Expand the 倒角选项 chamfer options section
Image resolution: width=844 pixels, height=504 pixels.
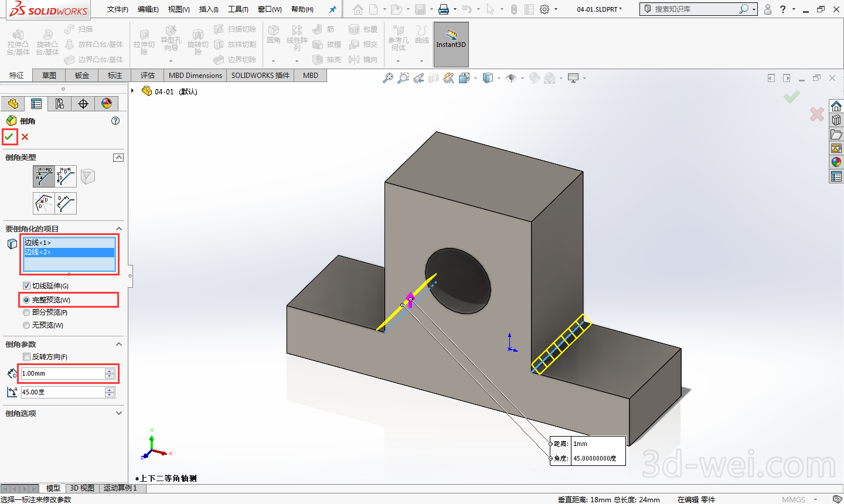point(119,413)
